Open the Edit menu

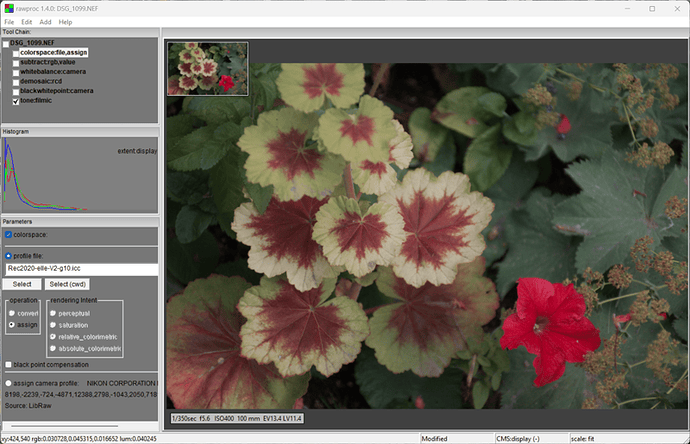click(27, 22)
